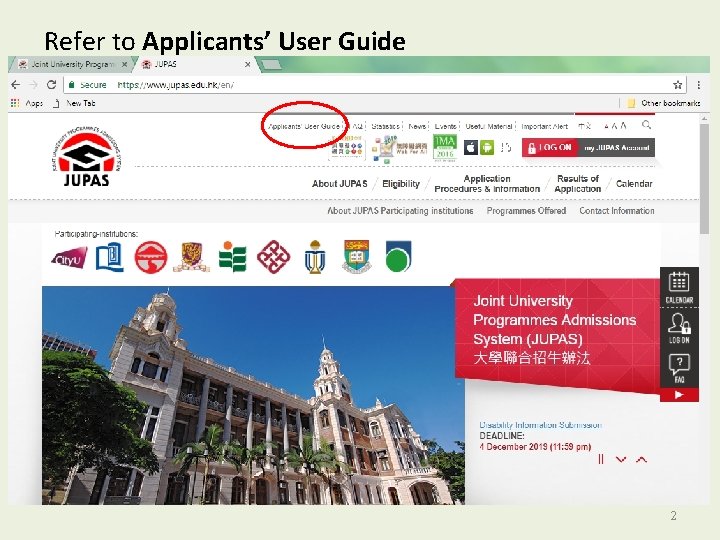
Task: Open the CALENDAR side panel icon
Action: point(679,287)
